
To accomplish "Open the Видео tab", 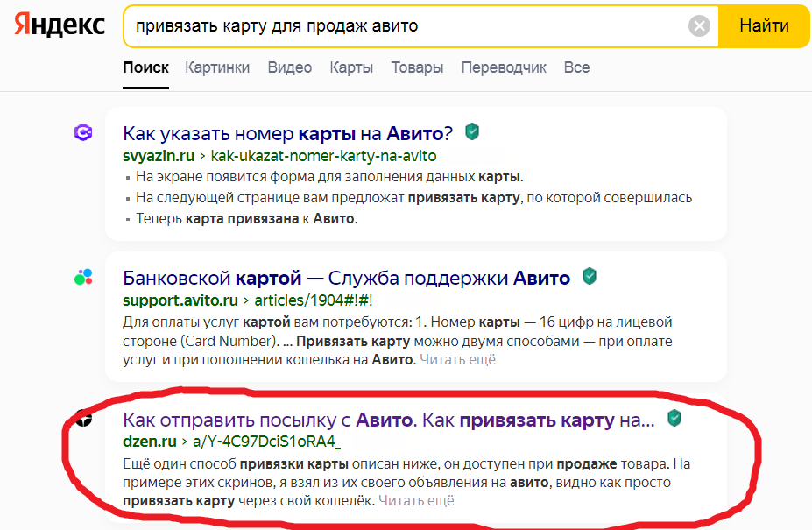I will click(289, 67).
